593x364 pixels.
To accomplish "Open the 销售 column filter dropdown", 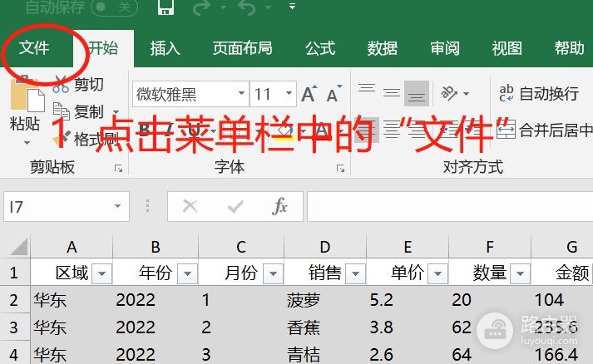I will coord(355,273).
